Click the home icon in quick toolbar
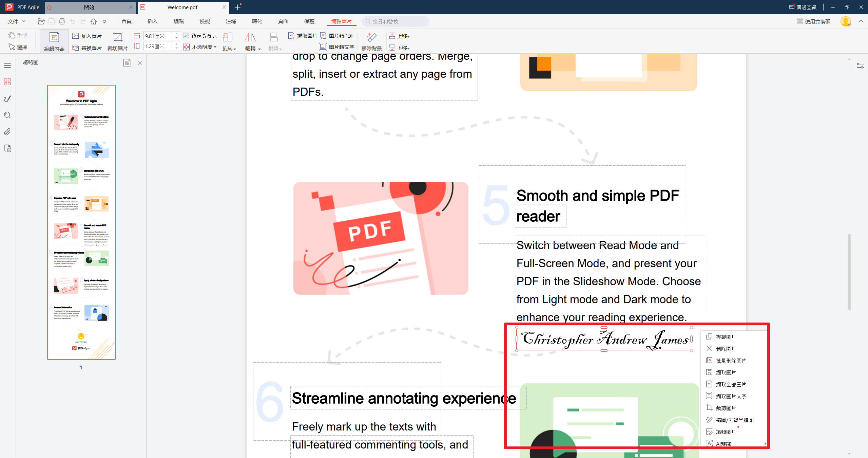 point(94,21)
